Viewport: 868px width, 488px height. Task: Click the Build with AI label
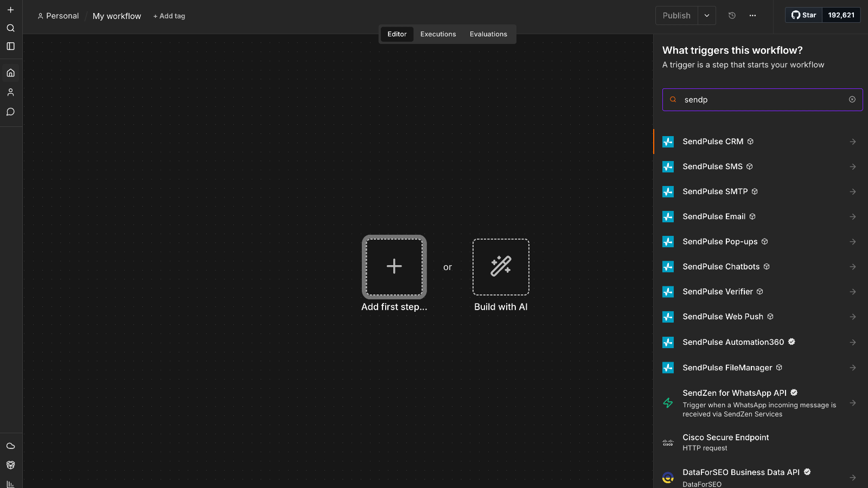[x=501, y=307]
